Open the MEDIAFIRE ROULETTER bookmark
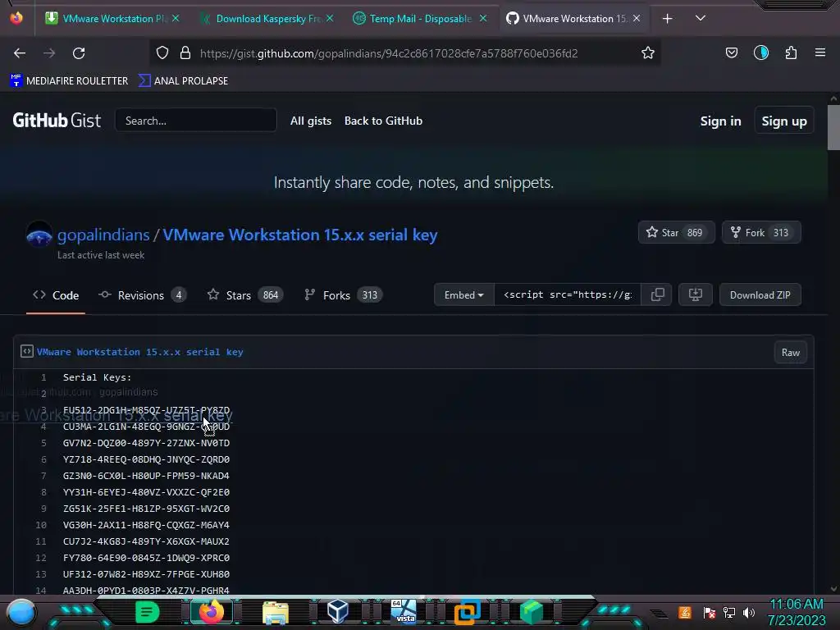This screenshot has width=840, height=630. 69,81
